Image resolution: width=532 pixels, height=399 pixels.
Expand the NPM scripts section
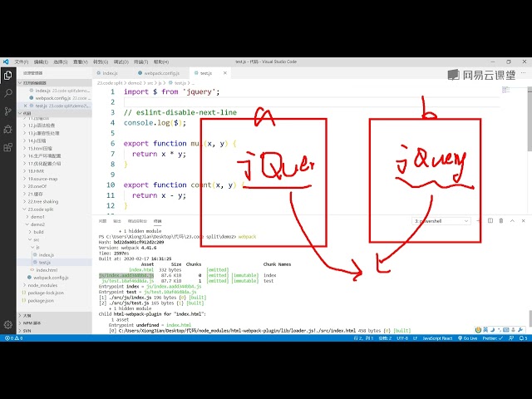pyautogui.click(x=54, y=323)
